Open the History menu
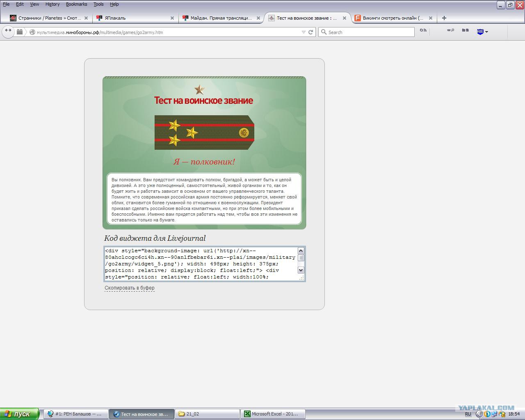This screenshot has height=420, width=525. pyautogui.click(x=52, y=4)
